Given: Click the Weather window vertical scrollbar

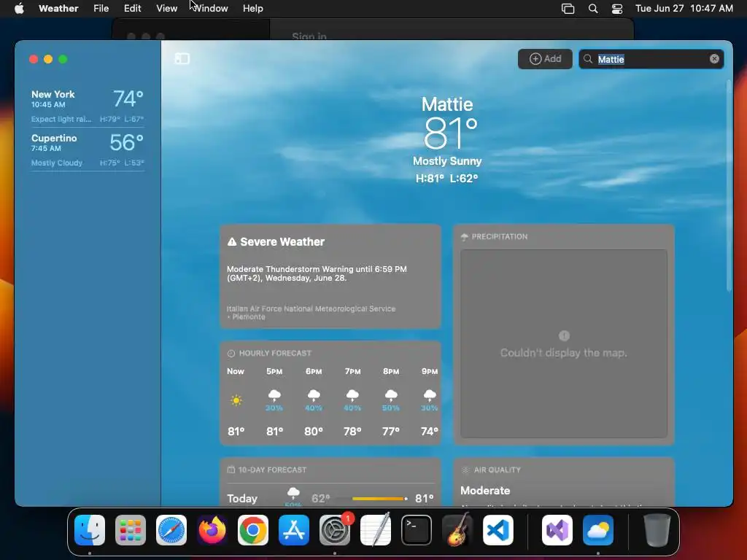Looking at the screenshot, I should tap(729, 186).
